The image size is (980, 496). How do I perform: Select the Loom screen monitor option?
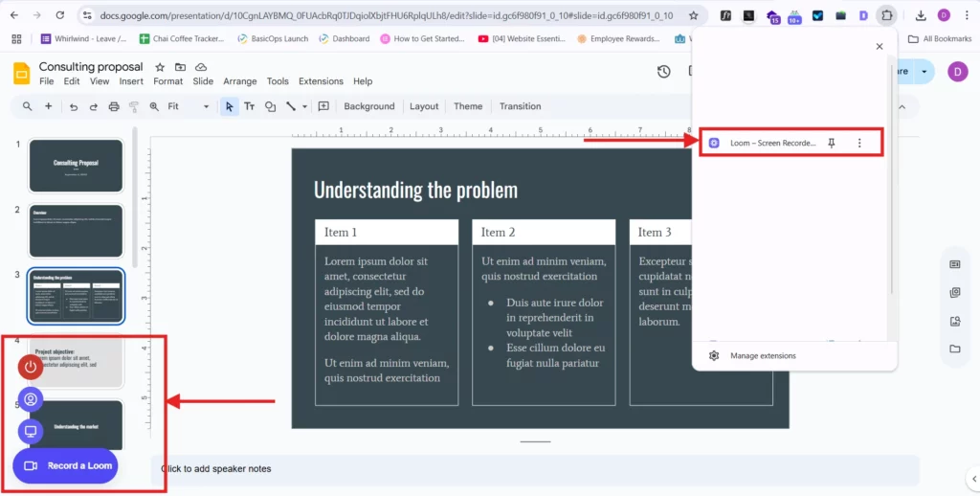point(31,432)
